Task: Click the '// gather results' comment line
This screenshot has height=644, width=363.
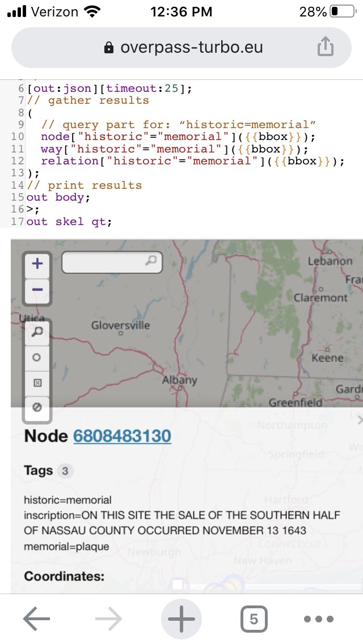Action: coord(87,100)
